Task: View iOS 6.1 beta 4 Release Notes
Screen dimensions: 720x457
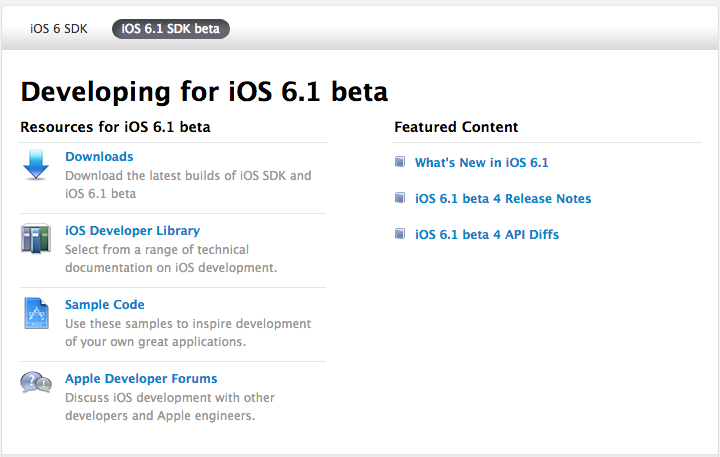Action: point(502,199)
